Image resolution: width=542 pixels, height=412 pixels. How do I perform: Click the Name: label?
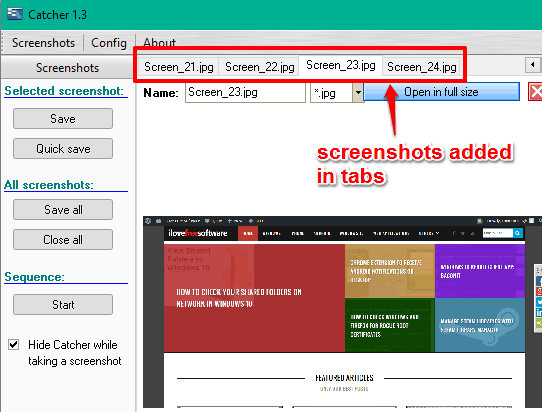pos(161,93)
